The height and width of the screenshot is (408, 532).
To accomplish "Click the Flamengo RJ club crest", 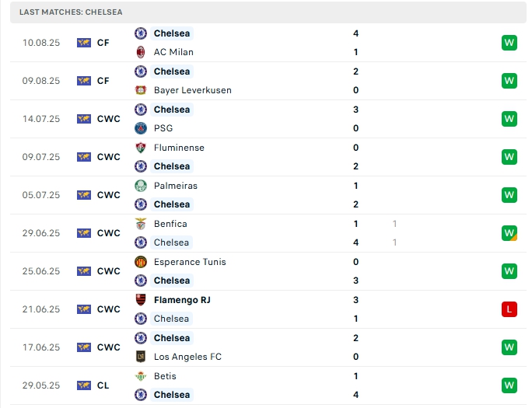I will pos(141,300).
